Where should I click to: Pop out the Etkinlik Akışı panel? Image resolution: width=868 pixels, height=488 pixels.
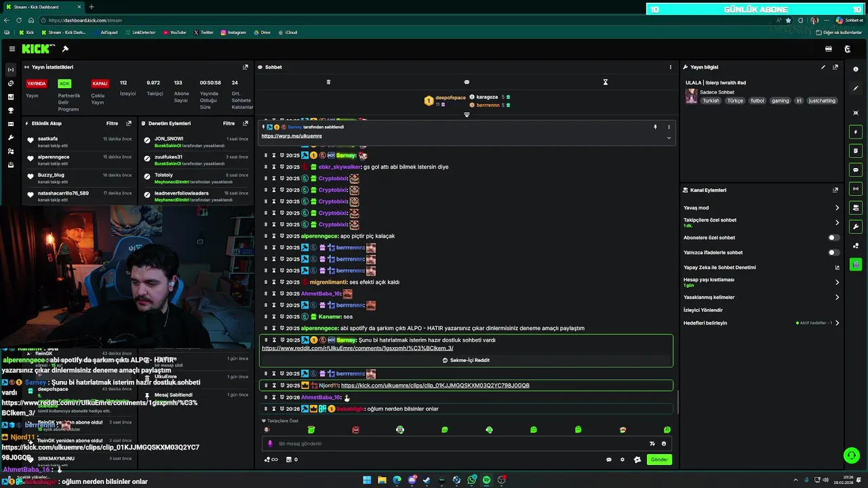coord(129,123)
